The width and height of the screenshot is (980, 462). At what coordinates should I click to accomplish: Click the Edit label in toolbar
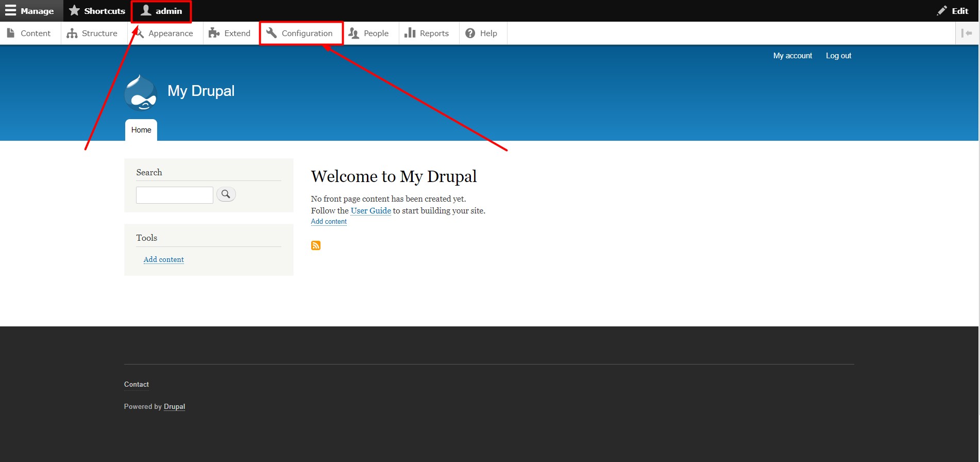960,11
